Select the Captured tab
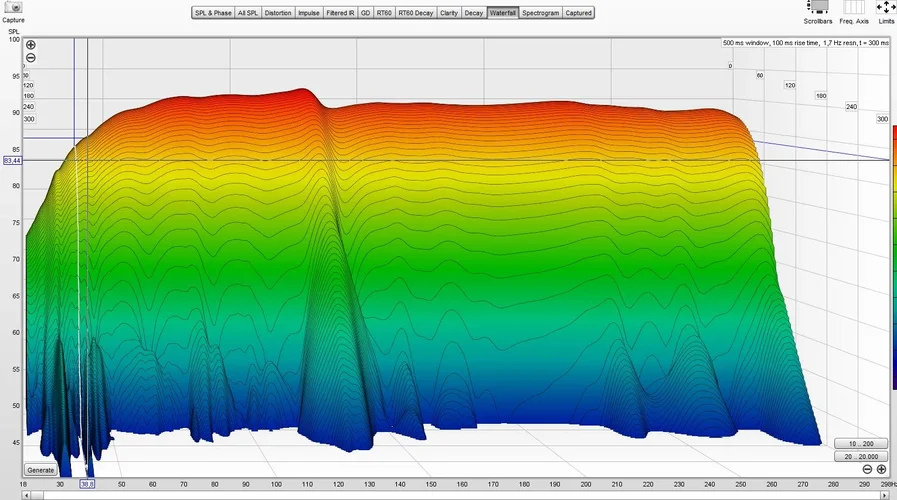This screenshot has width=897, height=500. point(578,13)
